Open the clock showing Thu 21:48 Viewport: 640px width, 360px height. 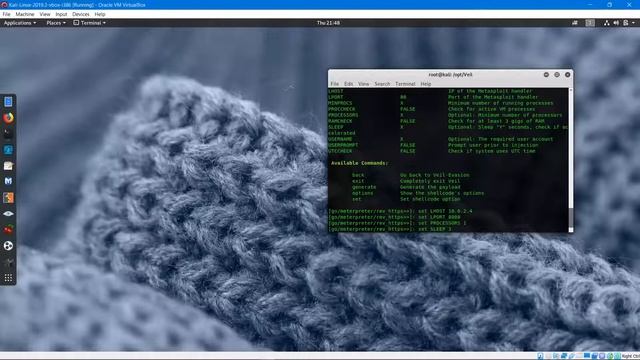point(328,23)
